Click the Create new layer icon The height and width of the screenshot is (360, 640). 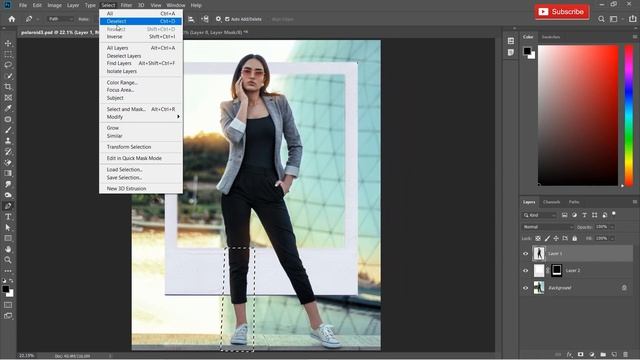(x=614, y=354)
